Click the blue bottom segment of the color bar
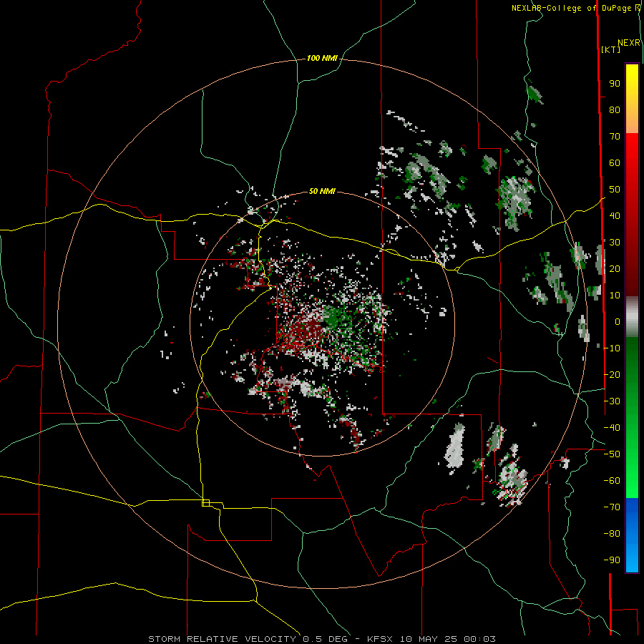Image resolution: width=644 pixels, height=644 pixels. [x=632, y=535]
